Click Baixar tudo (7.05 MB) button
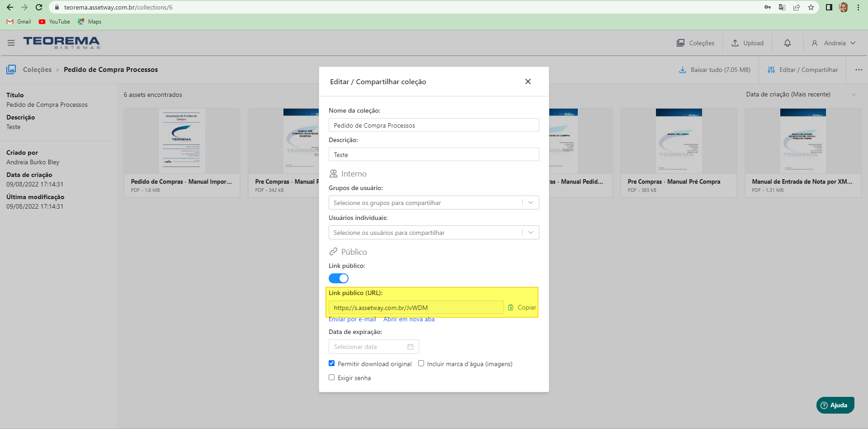The width and height of the screenshot is (868, 429). pyautogui.click(x=715, y=70)
